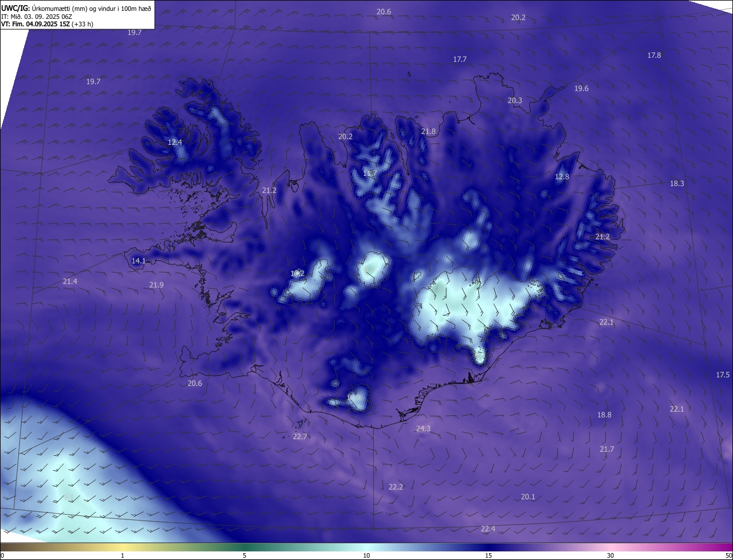Click the 'VT: Fim. 04.09.2025 15Z (+33 h)' line
This screenshot has width=733, height=560.
[x=47, y=24]
